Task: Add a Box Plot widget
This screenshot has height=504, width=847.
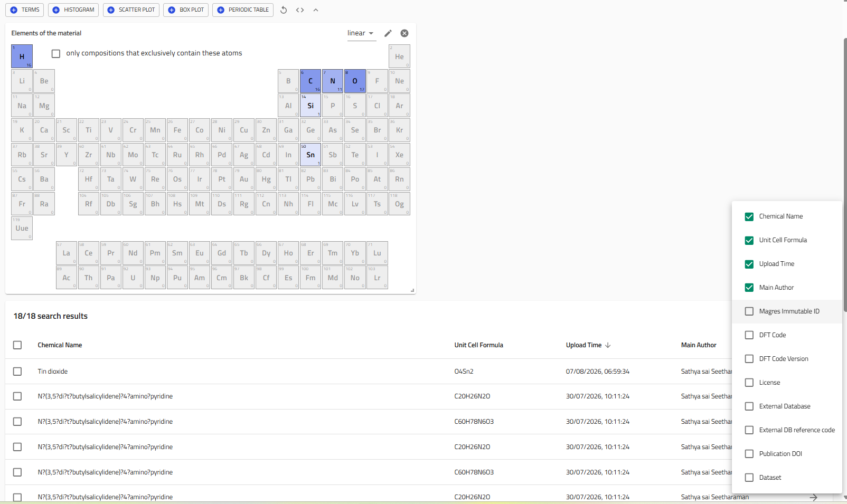Action: (x=186, y=10)
